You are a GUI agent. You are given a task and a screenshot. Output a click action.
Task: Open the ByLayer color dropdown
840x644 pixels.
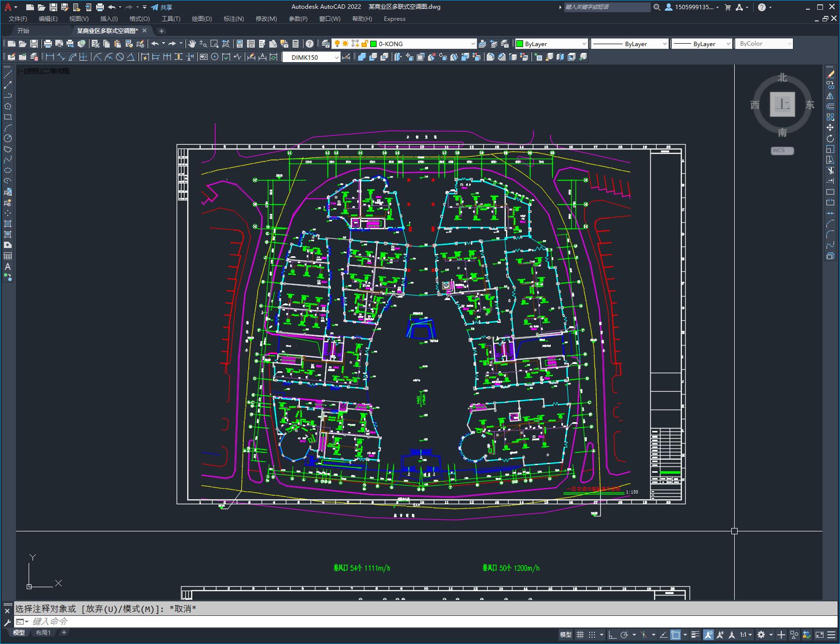coord(584,44)
